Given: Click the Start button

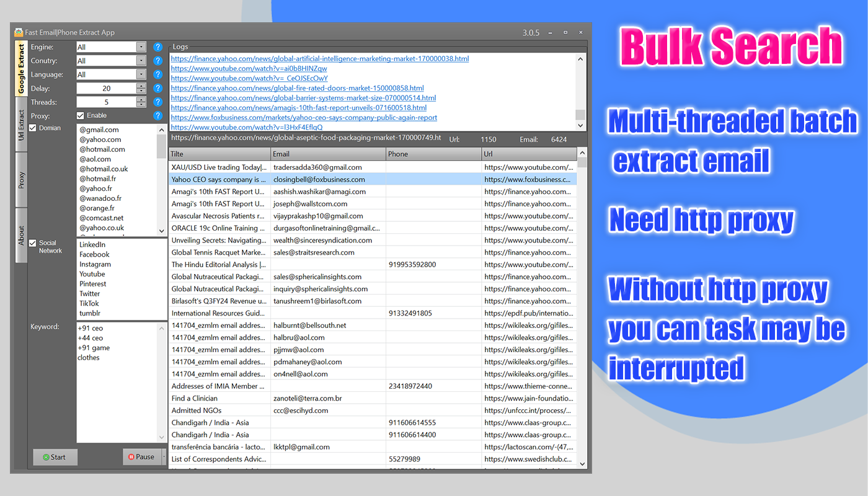Looking at the screenshot, I should (x=55, y=457).
